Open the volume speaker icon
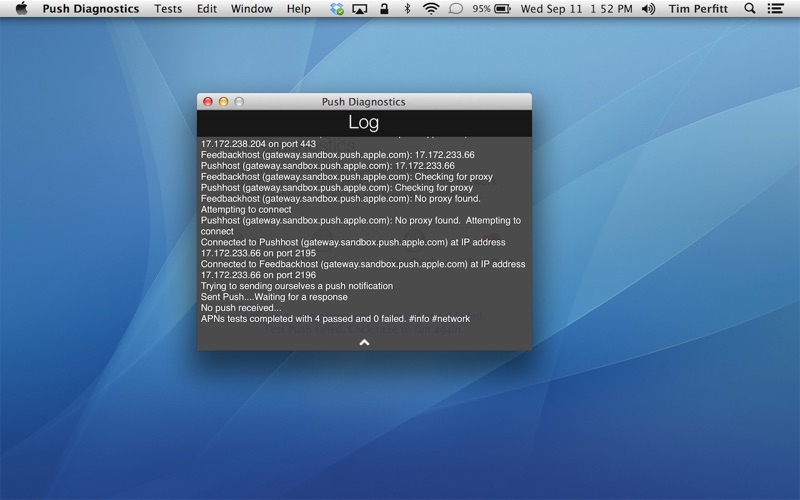The image size is (800, 500). coord(648,9)
